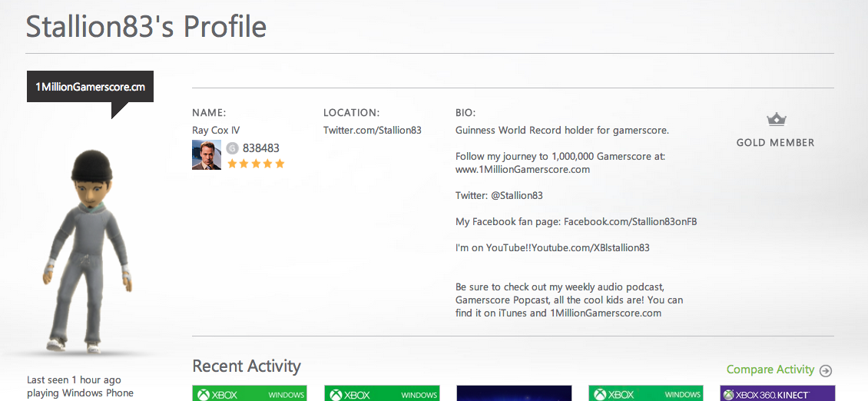Click the Youtube.com/XBlstallion83 bio line
The width and height of the screenshot is (868, 401).
(552, 247)
